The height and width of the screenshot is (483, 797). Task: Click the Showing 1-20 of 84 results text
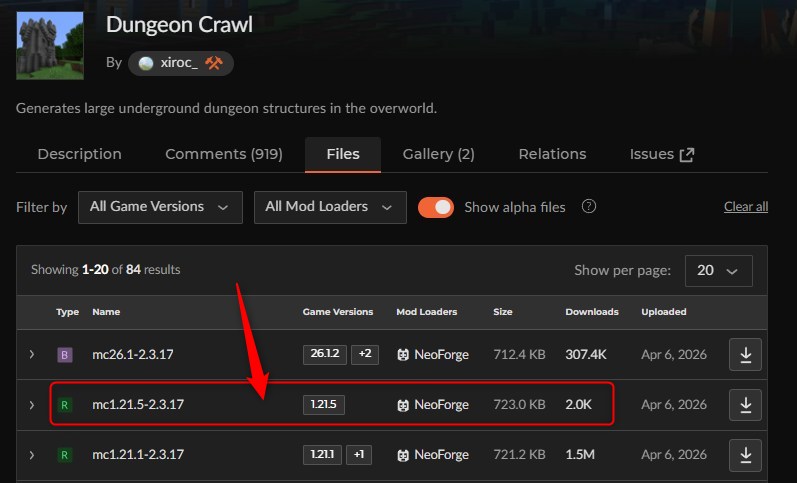coord(106,269)
